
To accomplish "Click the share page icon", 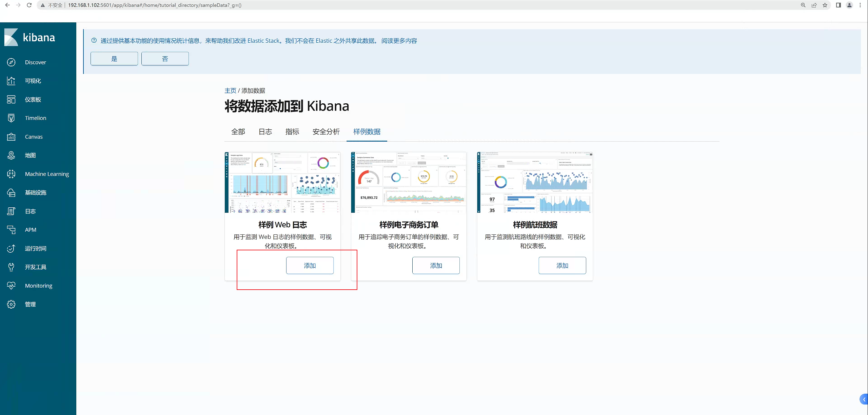I will 814,5.
